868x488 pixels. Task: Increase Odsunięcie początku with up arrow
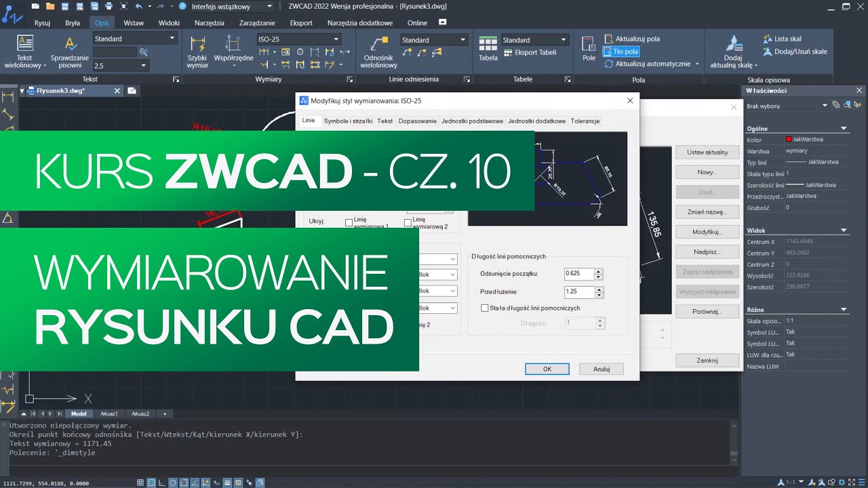[598, 271]
